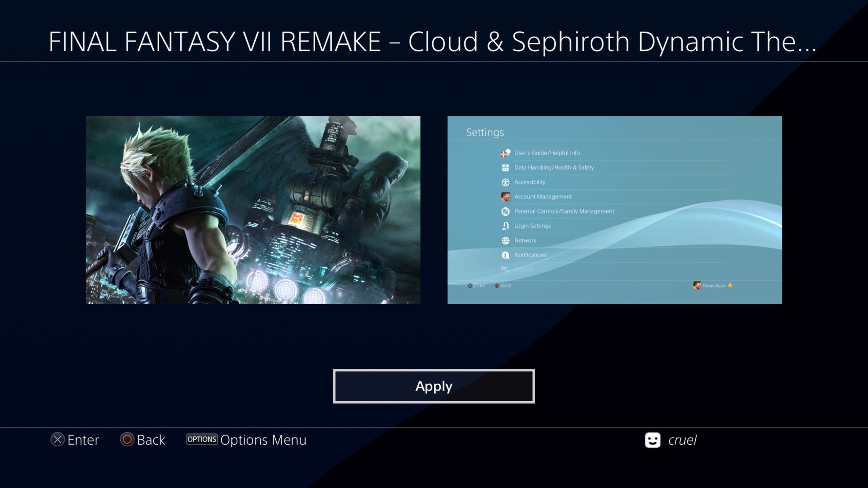Click the Login Settings icon in preview

click(505, 226)
